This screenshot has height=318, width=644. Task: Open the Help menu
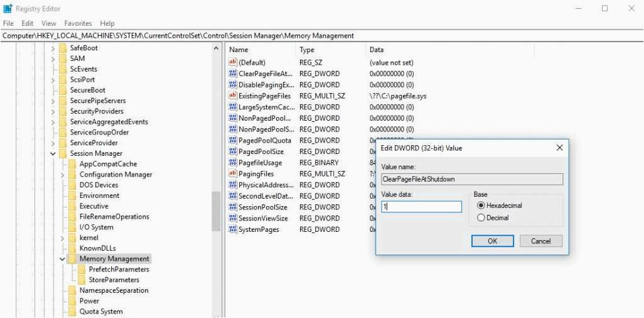point(107,23)
